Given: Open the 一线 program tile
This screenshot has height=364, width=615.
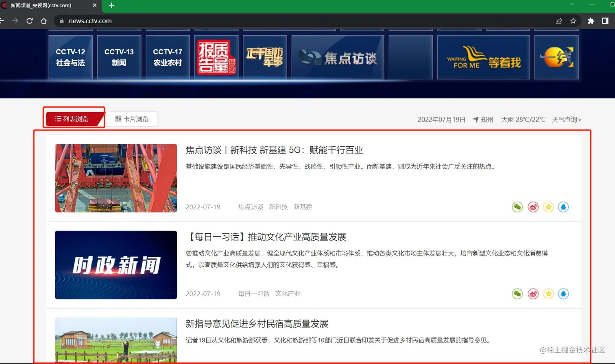Looking at the screenshot, I should tap(556, 57).
